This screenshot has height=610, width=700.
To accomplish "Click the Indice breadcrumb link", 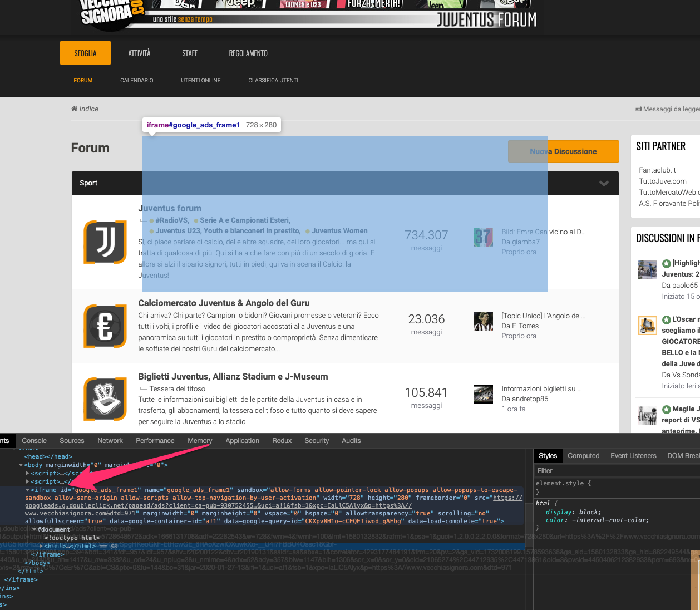I will coord(89,109).
